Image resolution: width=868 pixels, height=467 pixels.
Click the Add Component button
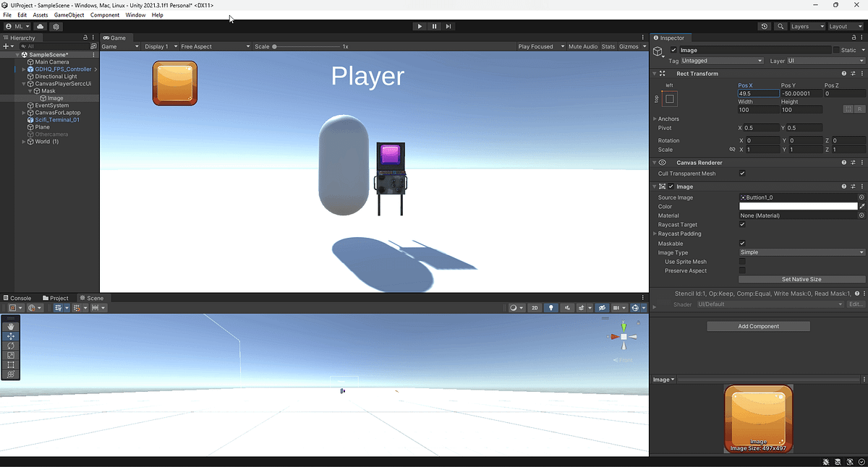[758, 326]
